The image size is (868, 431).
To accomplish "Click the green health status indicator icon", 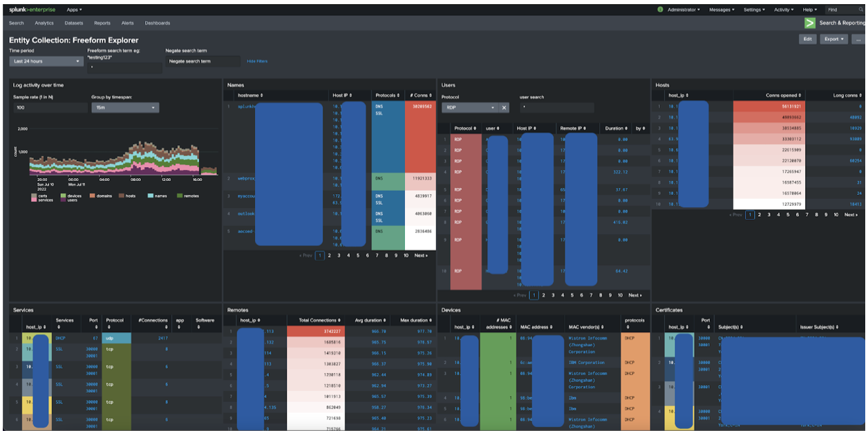I will 660,10.
